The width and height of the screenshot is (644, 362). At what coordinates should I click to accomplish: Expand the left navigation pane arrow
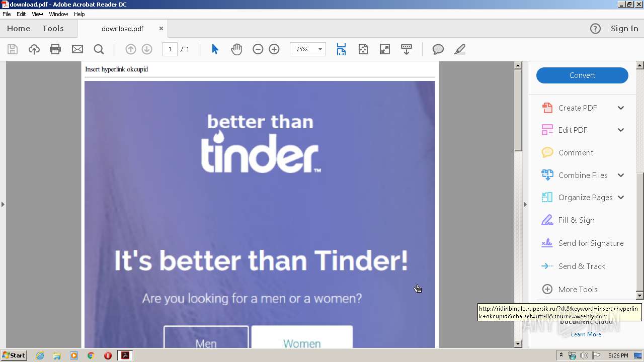click(3, 204)
